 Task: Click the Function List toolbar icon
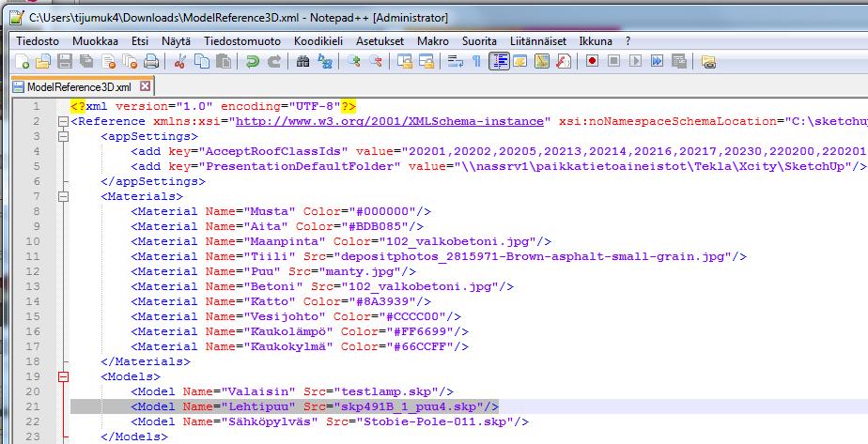coord(563,61)
